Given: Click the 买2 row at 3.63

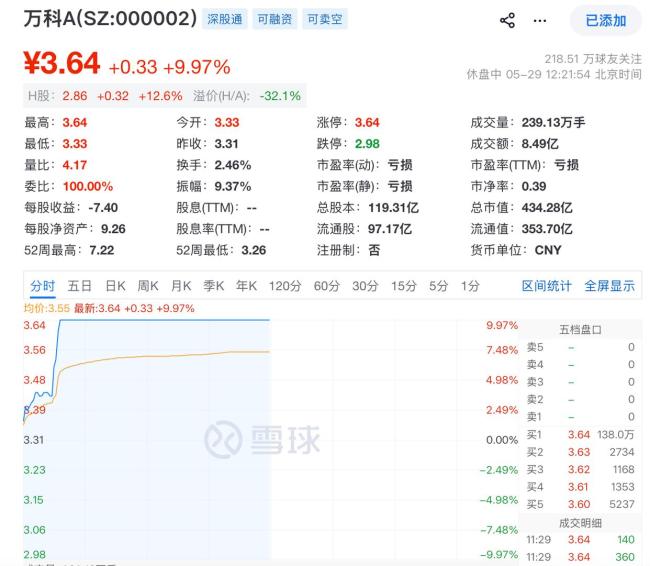Looking at the screenshot, I should [580, 452].
